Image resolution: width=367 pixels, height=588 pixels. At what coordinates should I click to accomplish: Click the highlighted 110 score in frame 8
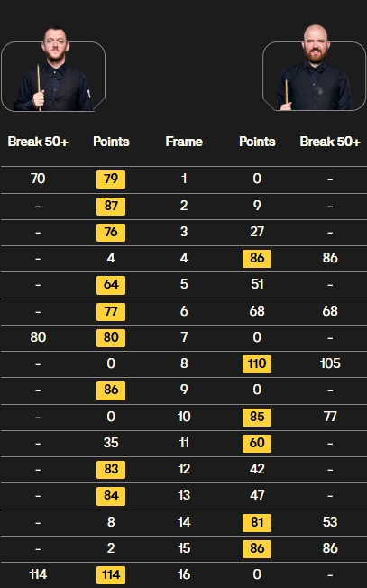[257, 364]
